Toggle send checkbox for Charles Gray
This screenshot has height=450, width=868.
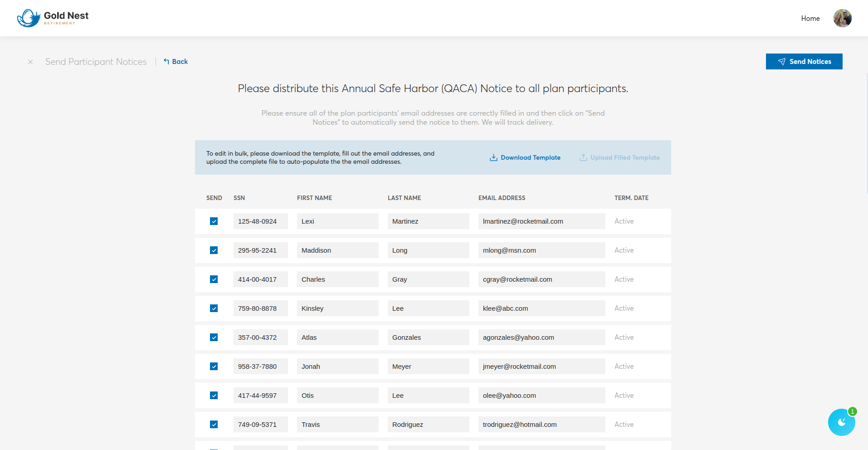click(214, 279)
